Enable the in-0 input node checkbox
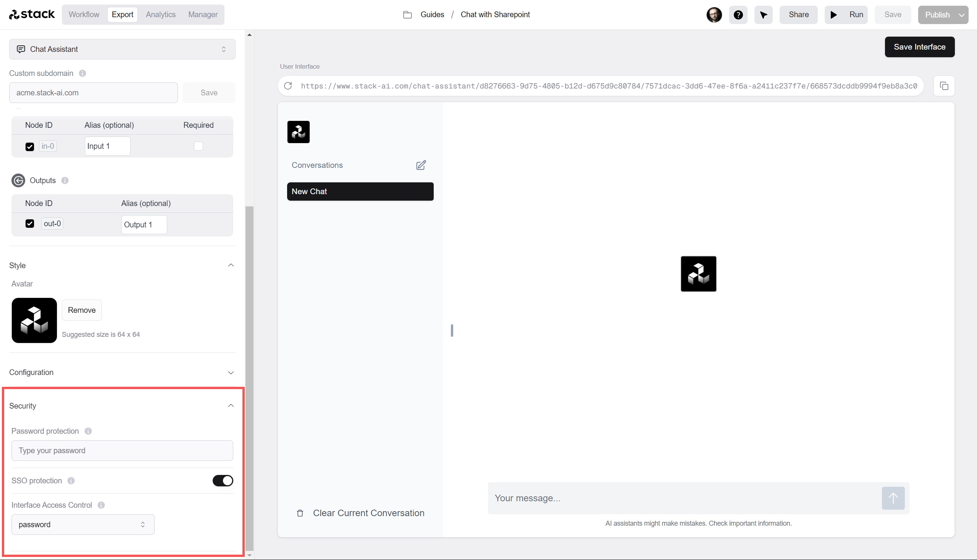The height and width of the screenshot is (560, 977). (x=29, y=146)
